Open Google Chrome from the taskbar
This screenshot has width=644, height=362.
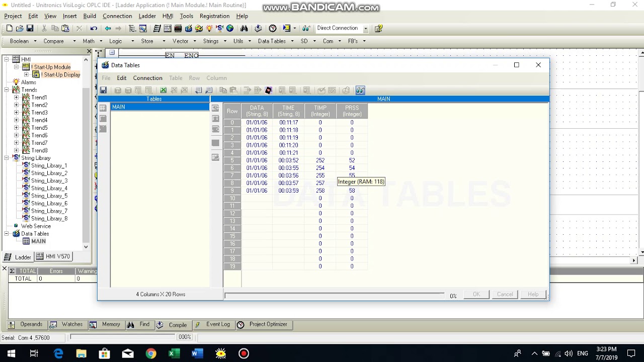[x=151, y=353]
